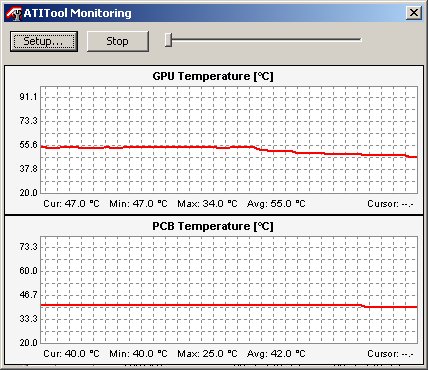Click the 33.3 axis label on PCB graph
The image size is (428, 370).
[28, 319]
